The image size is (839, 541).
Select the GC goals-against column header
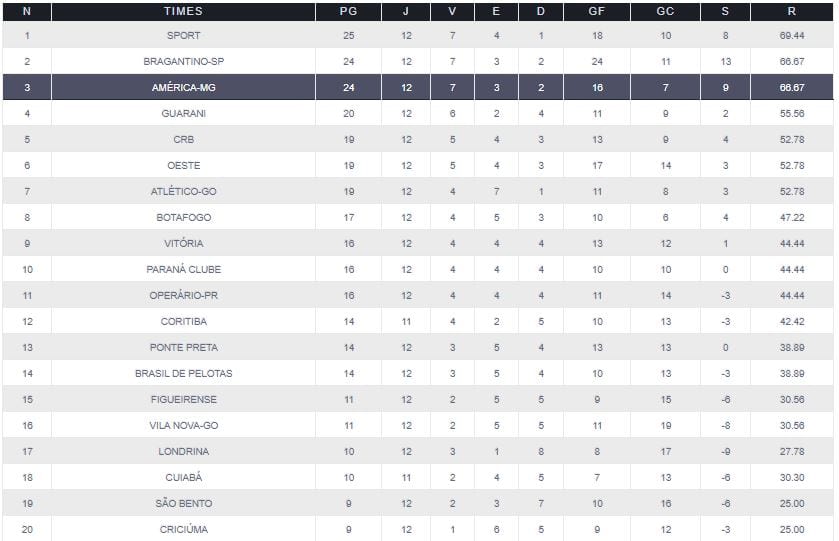(x=665, y=11)
